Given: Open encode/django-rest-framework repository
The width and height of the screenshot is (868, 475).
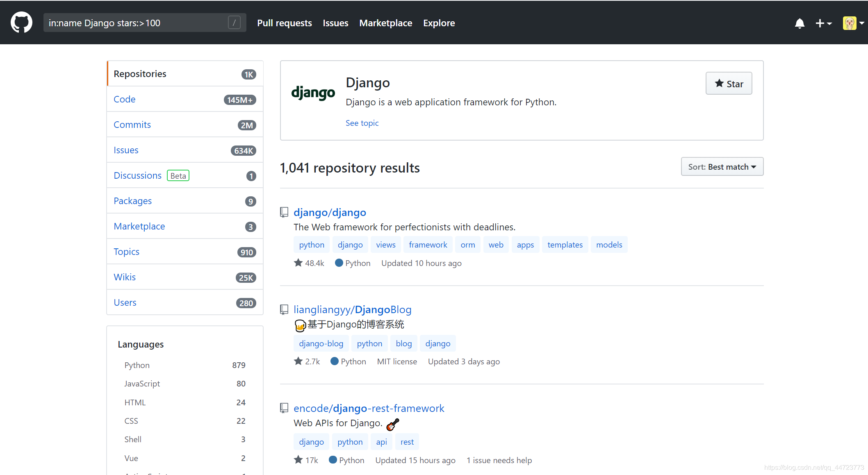Looking at the screenshot, I should click(369, 408).
